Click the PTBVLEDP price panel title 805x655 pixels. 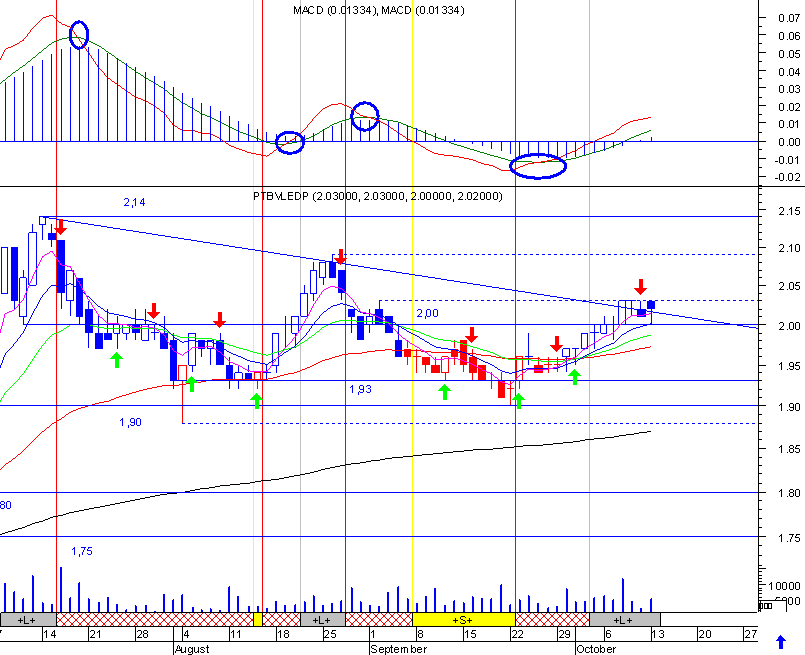[377, 196]
